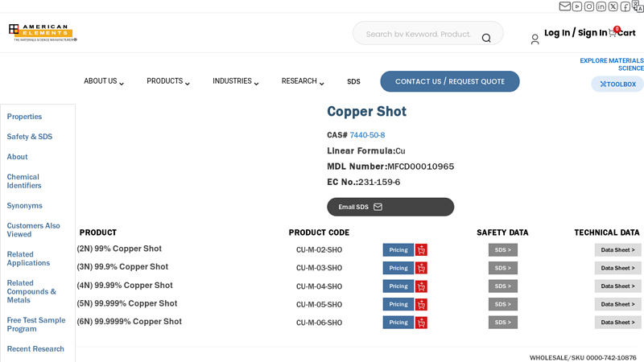Go to Related Compounds & Metals section
The width and height of the screenshot is (644, 362).
coord(31,291)
